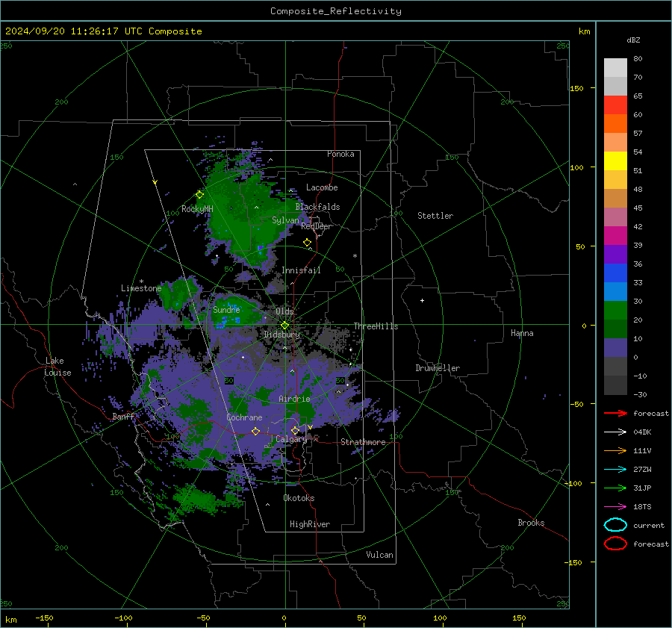Screen dimensions: 672x628
Task: Select the cyan 27ZW arrow icon
Action: coord(615,470)
